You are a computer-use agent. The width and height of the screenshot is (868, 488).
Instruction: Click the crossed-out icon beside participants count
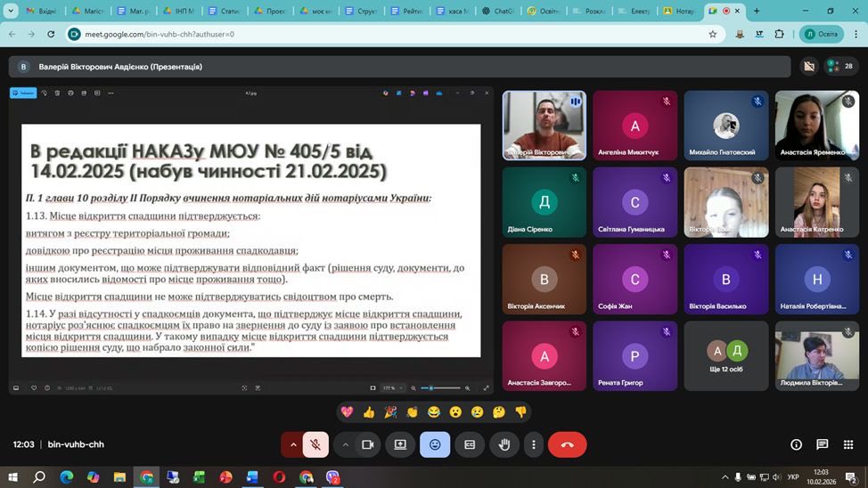[x=809, y=67]
